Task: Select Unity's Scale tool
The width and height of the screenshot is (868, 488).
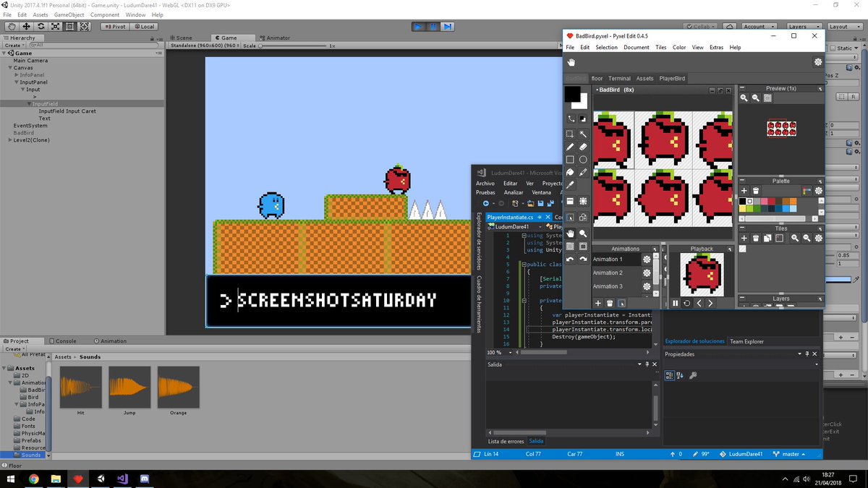Action: (55, 26)
